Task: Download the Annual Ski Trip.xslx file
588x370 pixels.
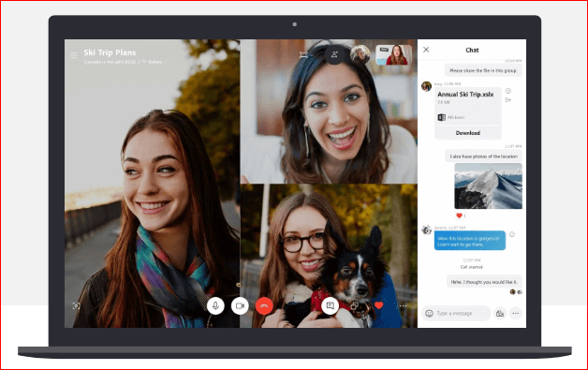Action: (x=467, y=133)
